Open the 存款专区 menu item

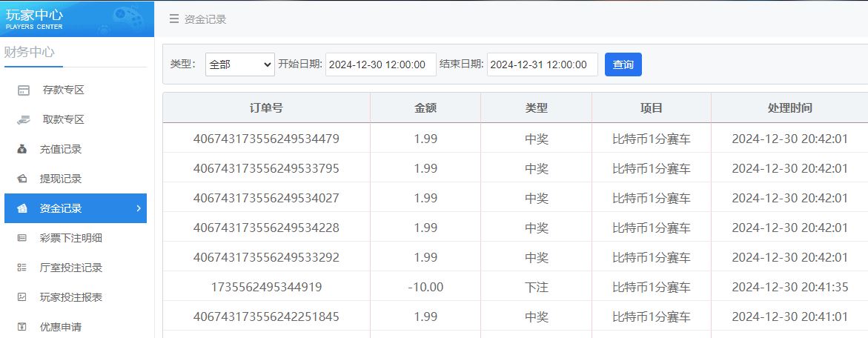[63, 90]
